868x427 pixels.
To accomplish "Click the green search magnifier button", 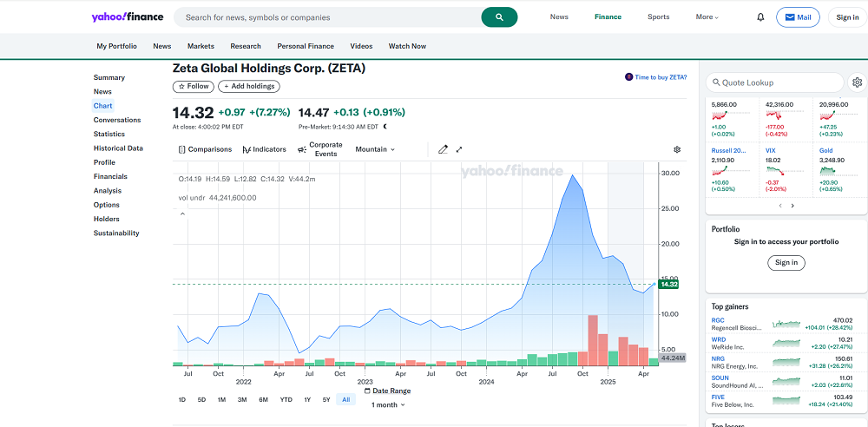I will [x=499, y=17].
